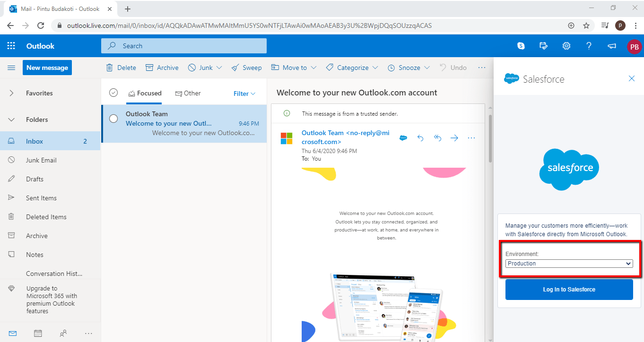Show more apps in bottom bar
Image resolution: width=644 pixels, height=342 pixels.
[x=88, y=333]
